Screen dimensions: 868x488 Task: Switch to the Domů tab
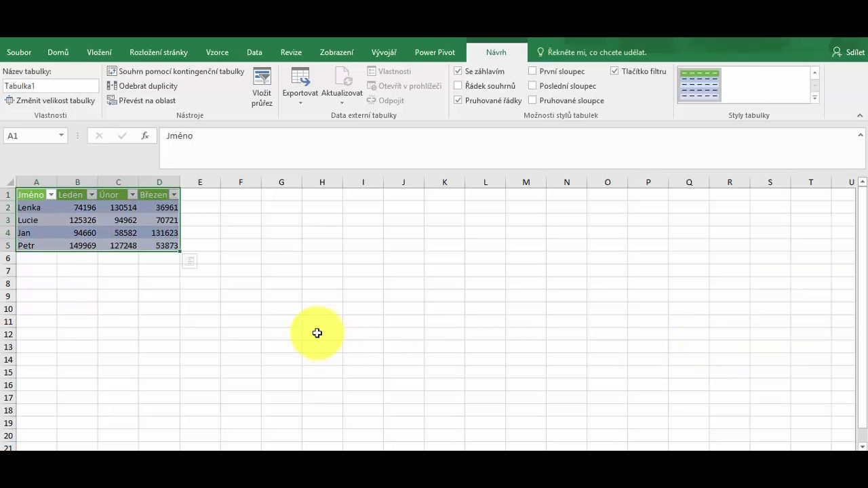[58, 52]
